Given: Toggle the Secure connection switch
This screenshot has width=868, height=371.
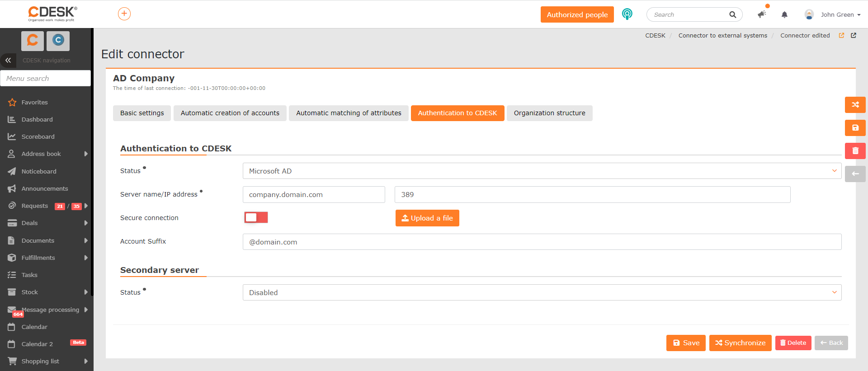Looking at the screenshot, I should coord(256,217).
